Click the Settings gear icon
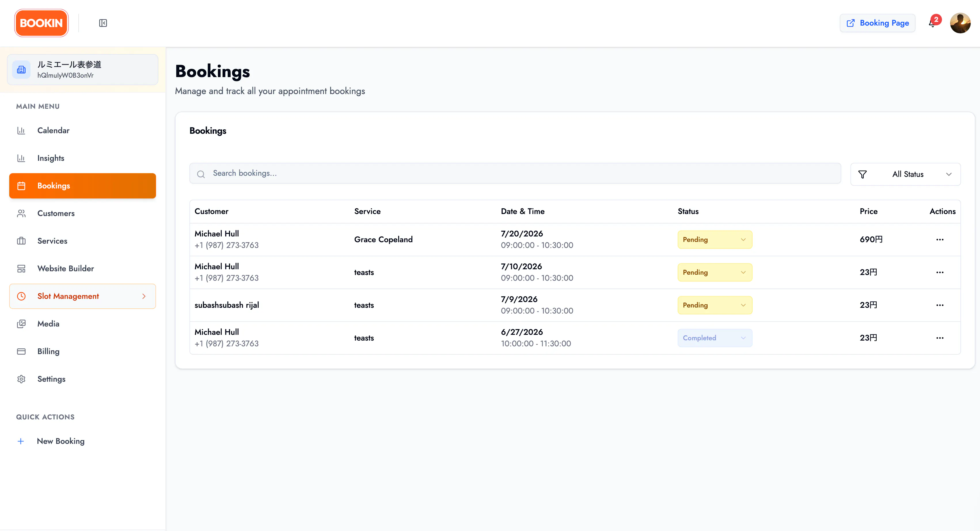Image resolution: width=980 pixels, height=531 pixels. [21, 379]
